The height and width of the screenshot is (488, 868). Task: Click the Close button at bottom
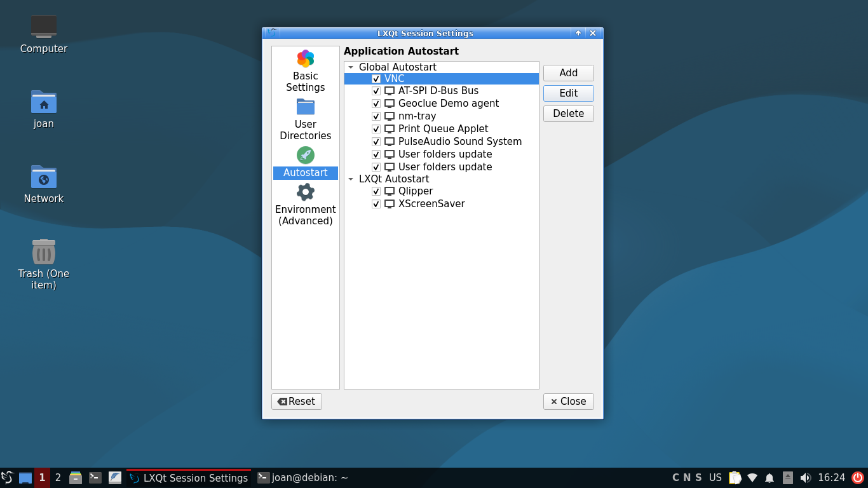coord(569,402)
